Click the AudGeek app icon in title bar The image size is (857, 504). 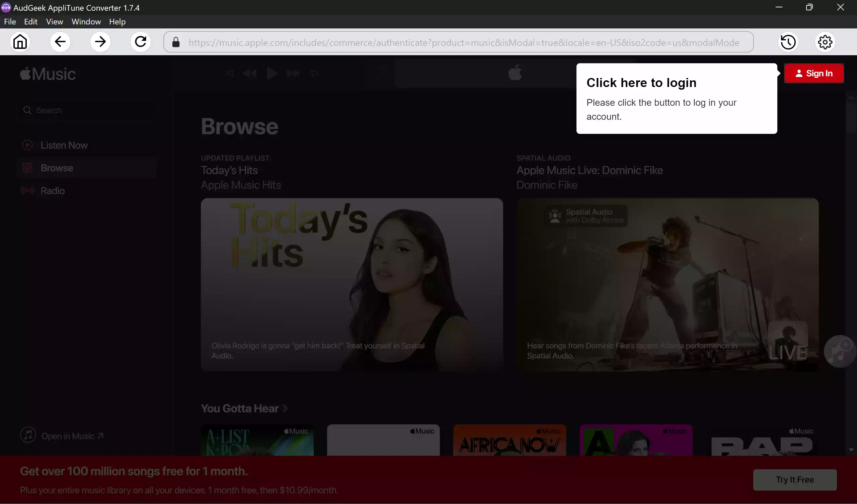point(6,7)
